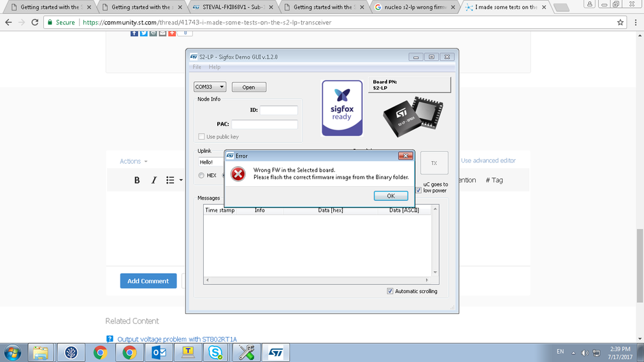
Task: Open Skype from the taskbar
Action: 215,352
